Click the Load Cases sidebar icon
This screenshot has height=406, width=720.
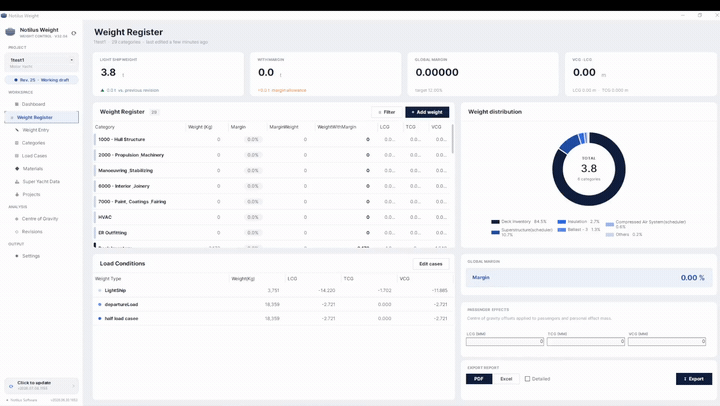point(17,156)
